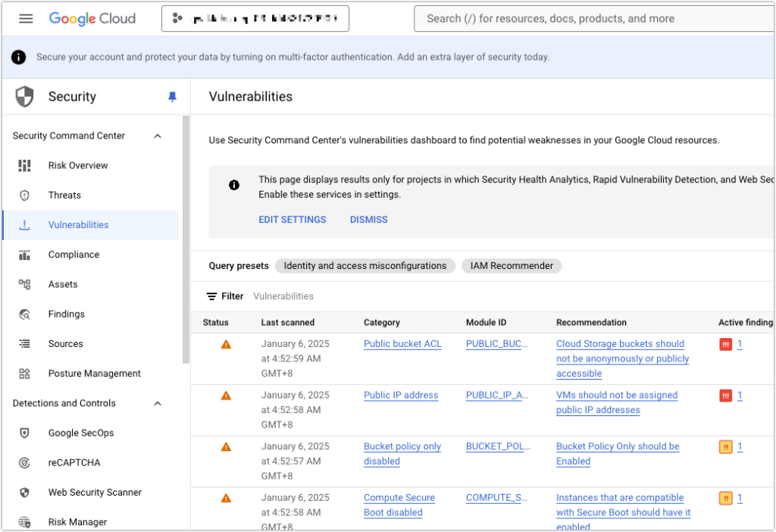Select Vulnerabilities in sidebar
The width and height of the screenshot is (776, 532).
pos(78,224)
